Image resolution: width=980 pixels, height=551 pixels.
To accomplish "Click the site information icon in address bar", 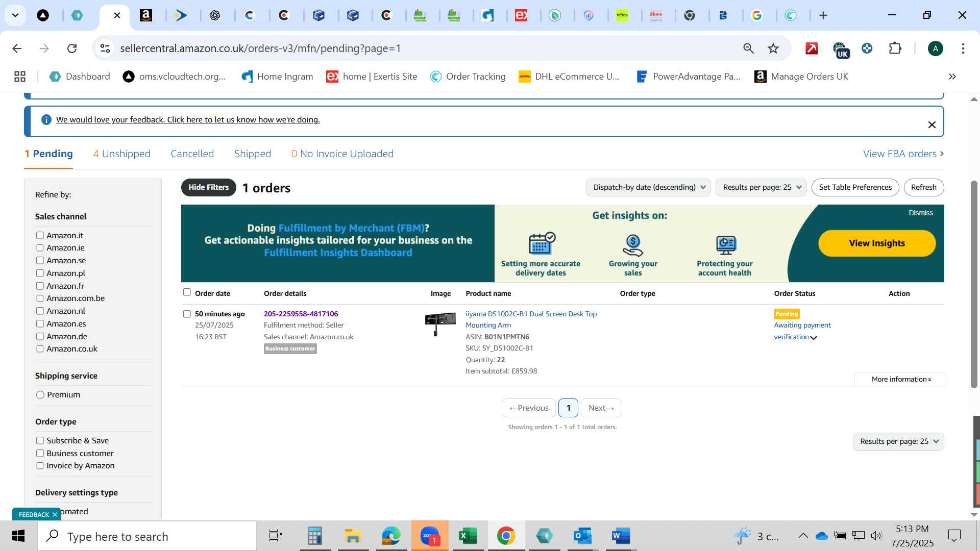I will [105, 48].
